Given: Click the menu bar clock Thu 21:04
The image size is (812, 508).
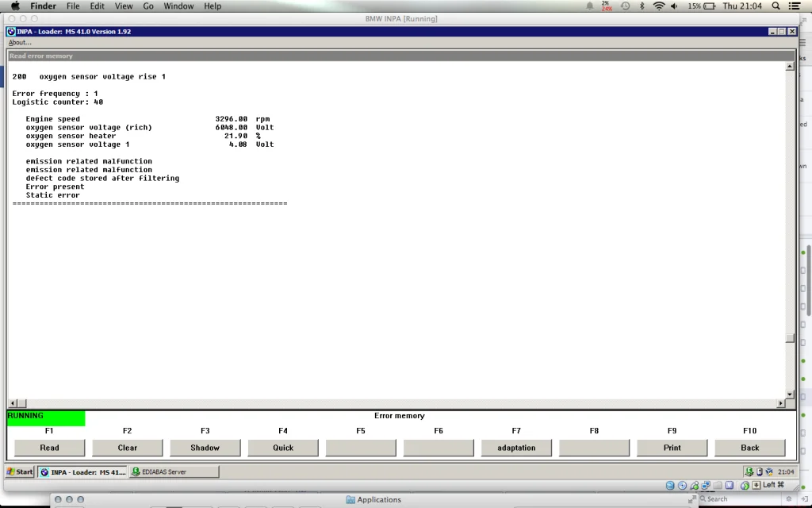Looking at the screenshot, I should [x=742, y=6].
